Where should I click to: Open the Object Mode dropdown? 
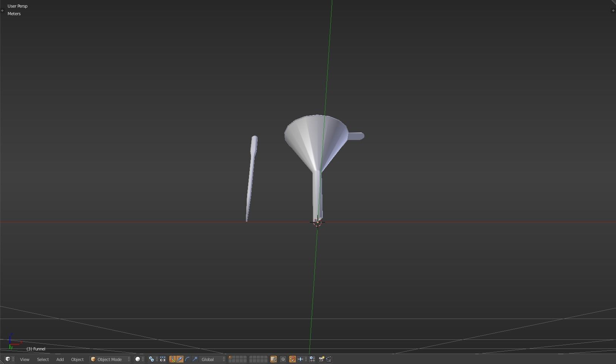[x=110, y=359]
